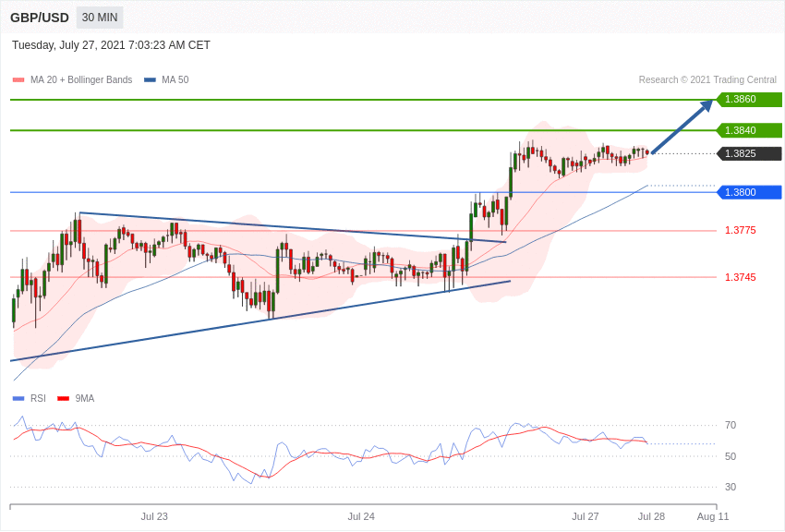Click the chart date and time header

[x=111, y=45]
